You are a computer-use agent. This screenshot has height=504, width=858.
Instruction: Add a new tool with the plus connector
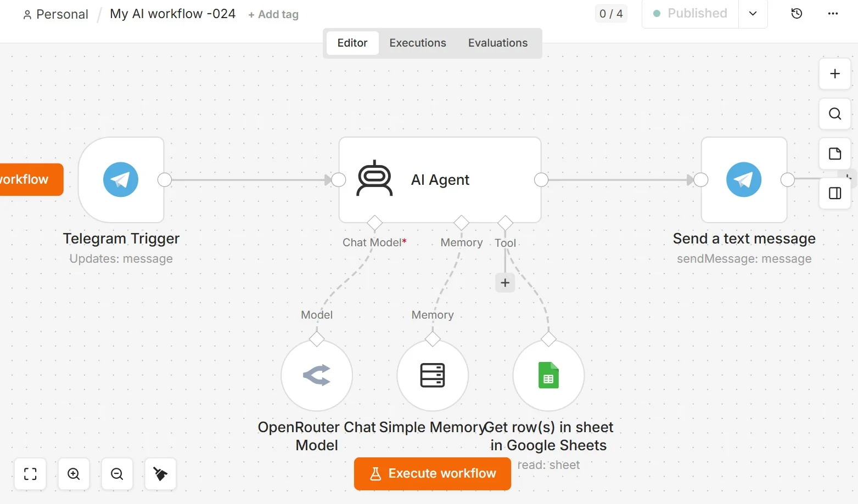point(505,283)
